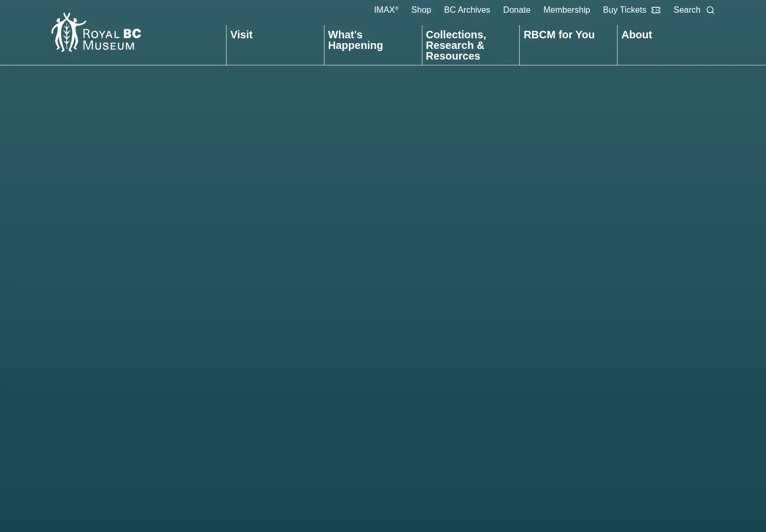Open BC Archives link
The width and height of the screenshot is (766, 532).
pyautogui.click(x=467, y=10)
